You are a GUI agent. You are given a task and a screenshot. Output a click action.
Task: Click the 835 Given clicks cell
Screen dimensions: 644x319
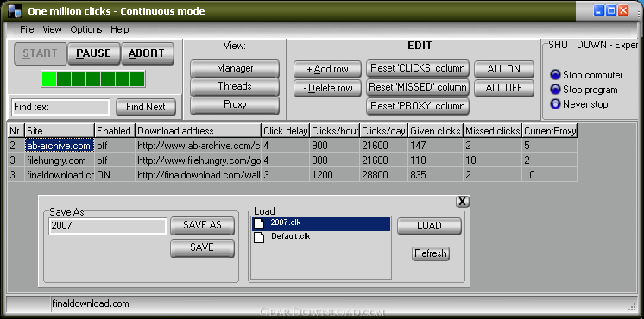click(436, 175)
